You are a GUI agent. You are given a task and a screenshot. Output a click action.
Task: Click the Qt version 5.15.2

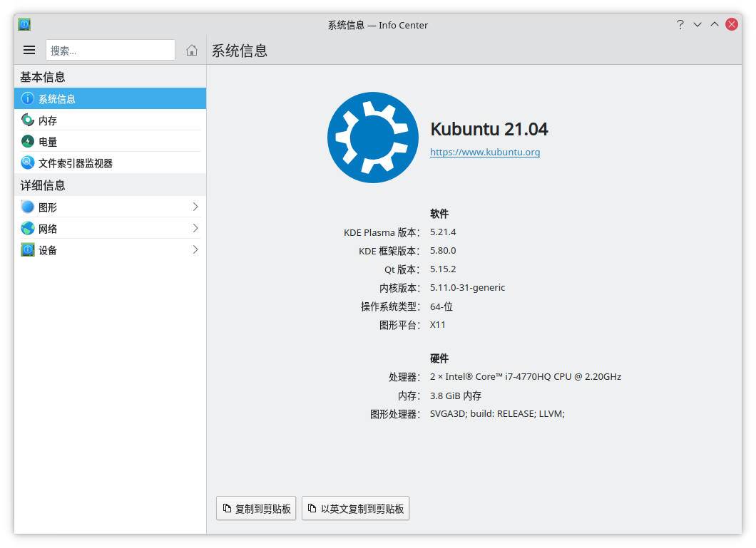[443, 269]
